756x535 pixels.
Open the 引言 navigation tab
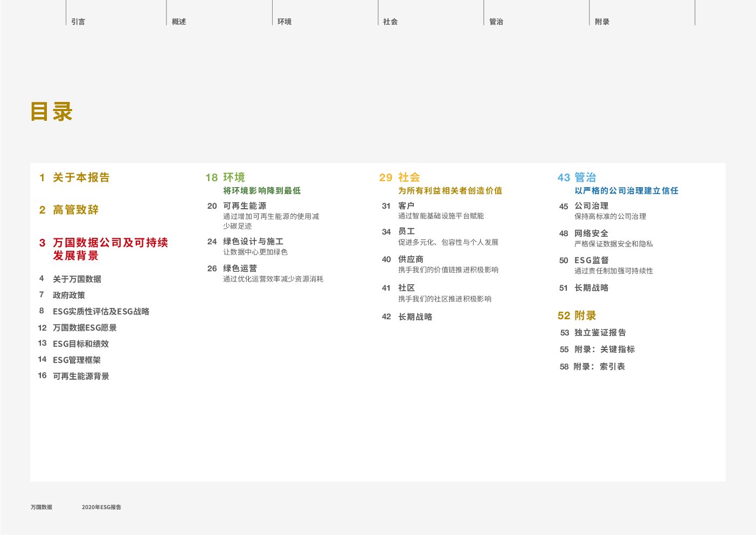(78, 22)
